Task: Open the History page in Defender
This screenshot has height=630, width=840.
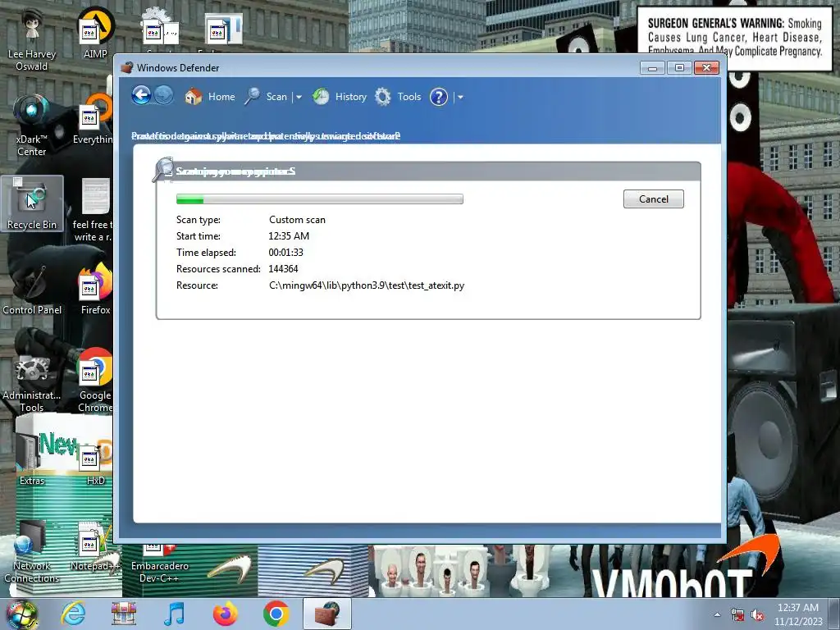Action: (x=340, y=97)
